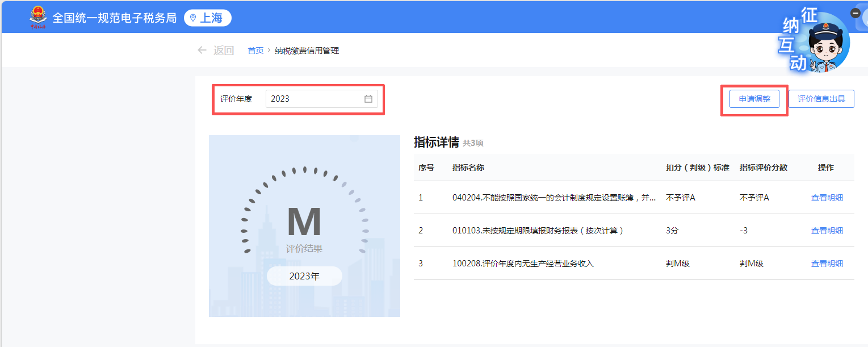
Task: Open 查看明细 for indicator 100208
Action: [827, 264]
